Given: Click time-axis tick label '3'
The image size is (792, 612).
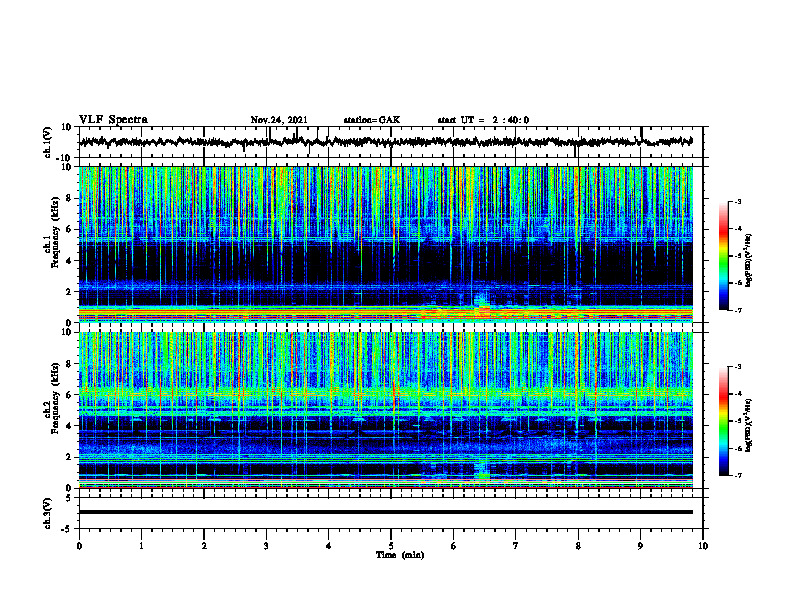Looking at the screenshot, I should pos(266,546).
